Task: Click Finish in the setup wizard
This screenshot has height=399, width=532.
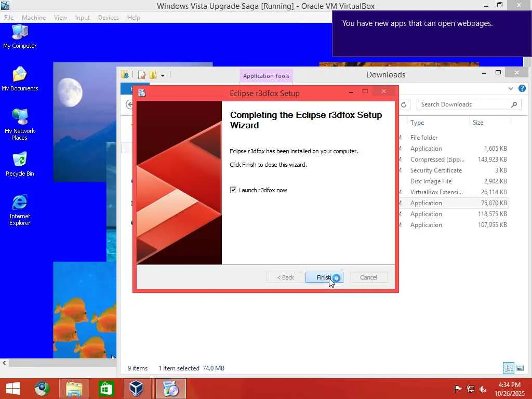Action: [324, 277]
